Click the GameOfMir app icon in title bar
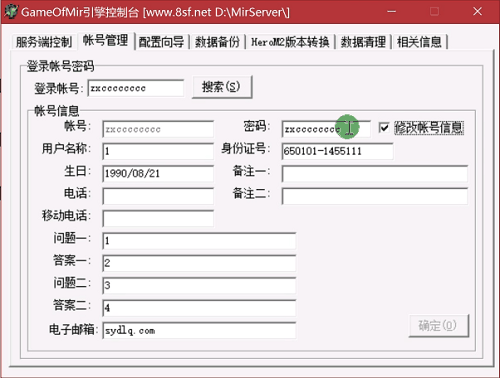Image resolution: width=500 pixels, height=378 pixels. pyautogui.click(x=11, y=11)
